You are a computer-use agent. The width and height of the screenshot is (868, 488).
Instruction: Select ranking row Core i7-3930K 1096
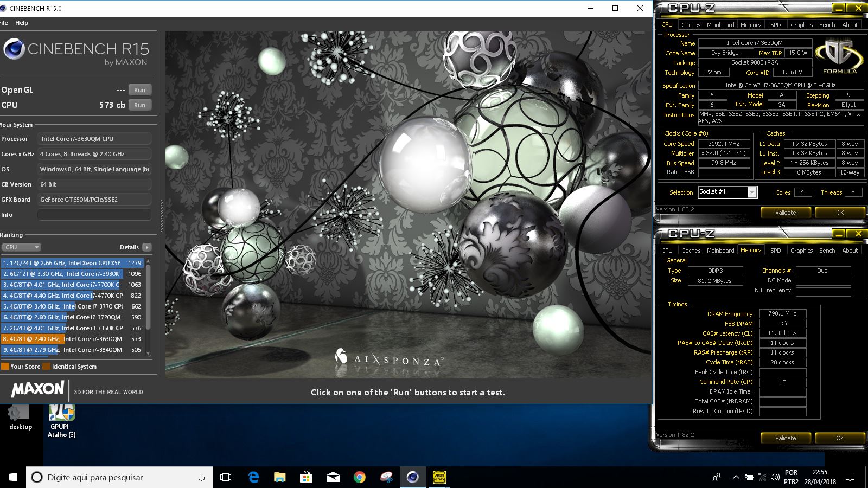72,274
